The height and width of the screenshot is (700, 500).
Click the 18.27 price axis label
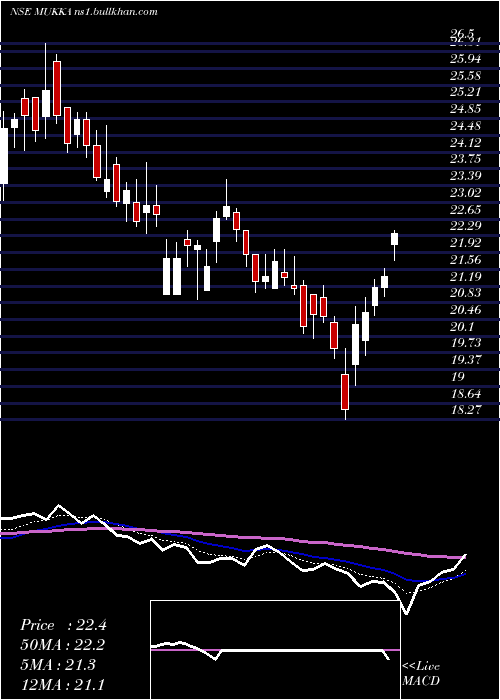tap(465, 410)
